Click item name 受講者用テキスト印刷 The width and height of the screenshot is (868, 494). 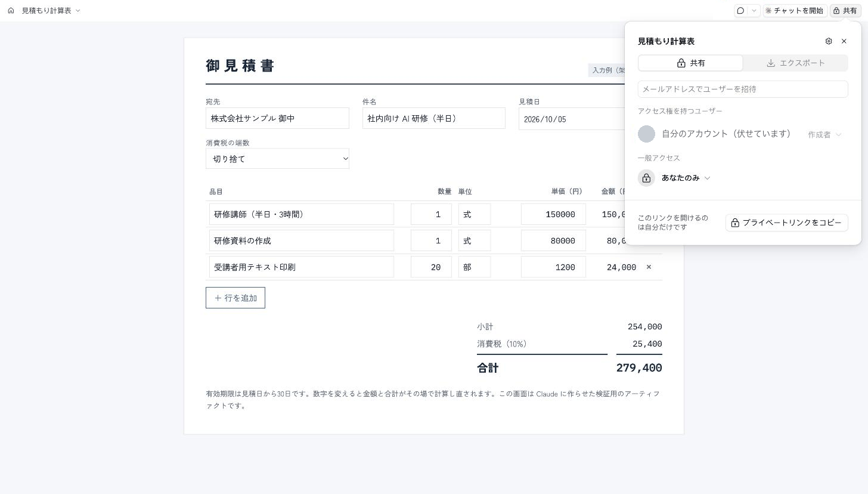coord(302,267)
